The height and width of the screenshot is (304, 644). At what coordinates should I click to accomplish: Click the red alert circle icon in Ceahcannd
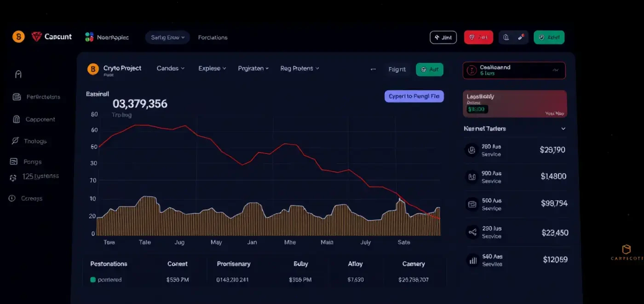(x=471, y=70)
